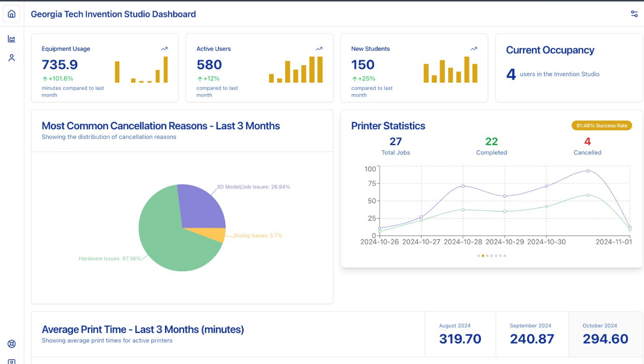Open the user profile icon in sidebar
Image resolution: width=644 pixels, height=364 pixels.
tap(12, 58)
